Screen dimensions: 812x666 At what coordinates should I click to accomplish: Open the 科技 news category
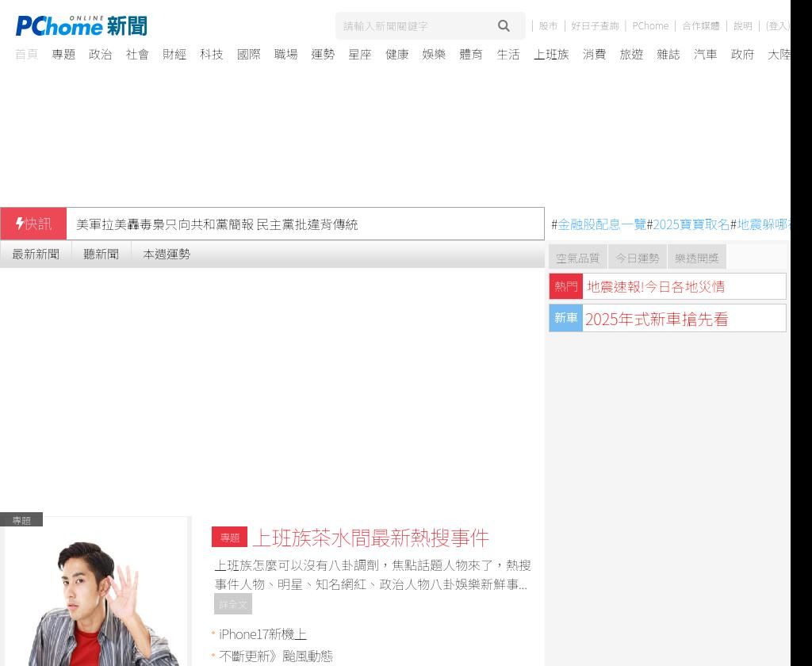click(211, 54)
